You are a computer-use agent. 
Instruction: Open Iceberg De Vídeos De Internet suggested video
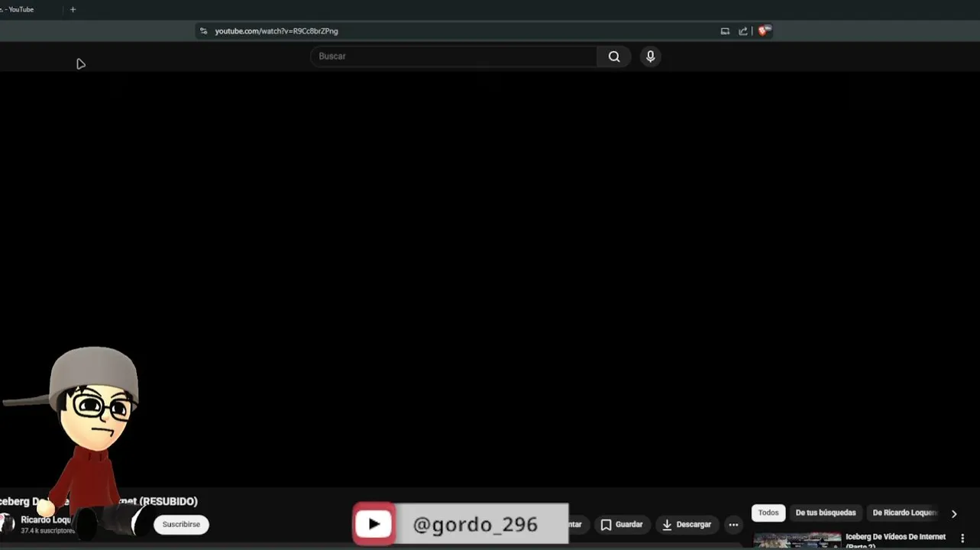895,541
